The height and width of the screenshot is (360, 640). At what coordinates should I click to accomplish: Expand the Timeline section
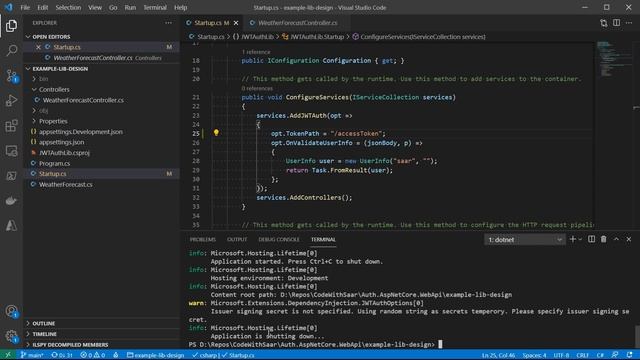44,334
